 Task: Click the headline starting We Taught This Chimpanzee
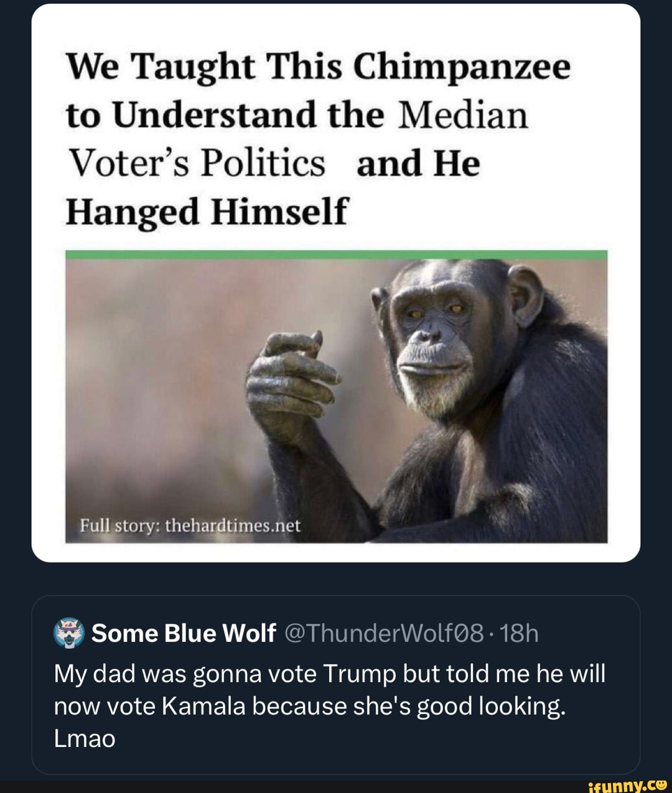tap(317, 67)
